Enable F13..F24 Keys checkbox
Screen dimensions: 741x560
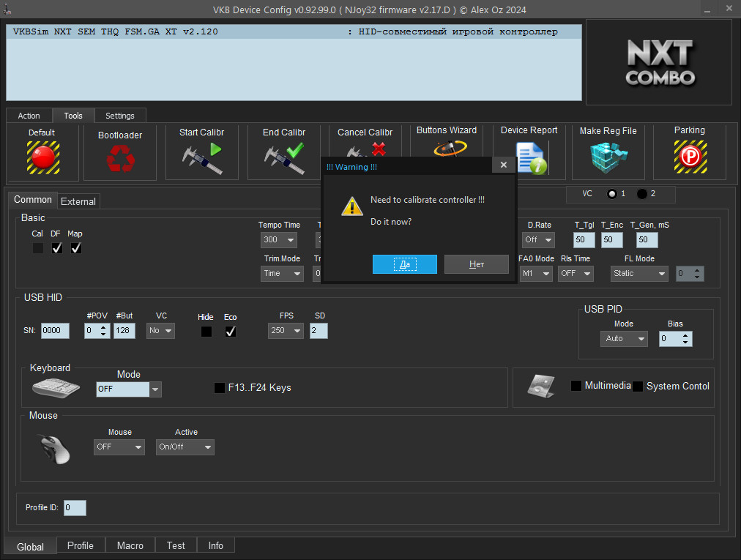click(219, 388)
